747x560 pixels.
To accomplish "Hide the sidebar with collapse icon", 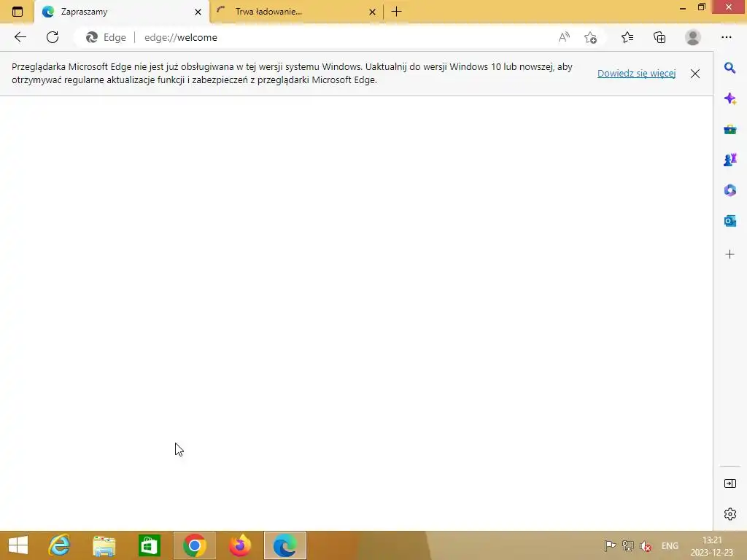I will click(729, 484).
